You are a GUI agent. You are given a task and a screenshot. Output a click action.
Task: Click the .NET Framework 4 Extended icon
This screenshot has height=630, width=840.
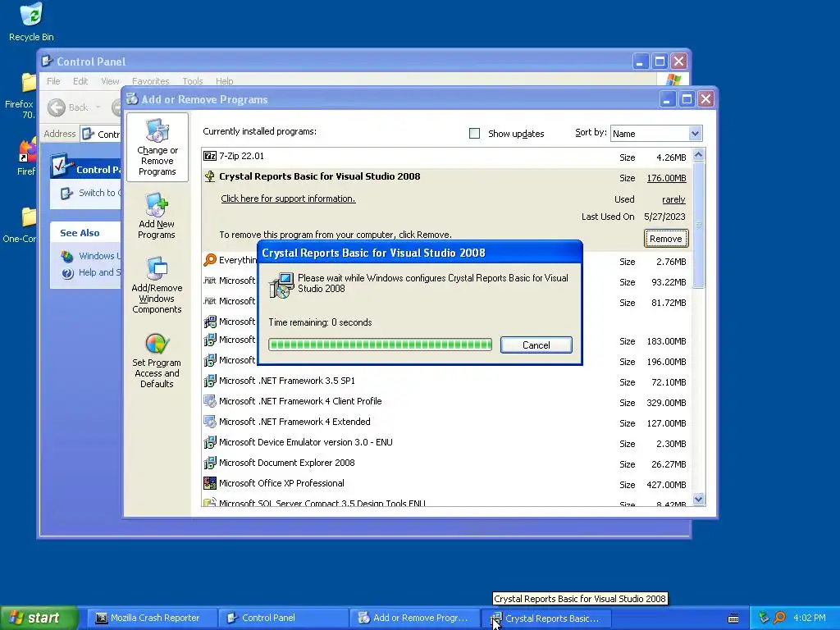(210, 422)
